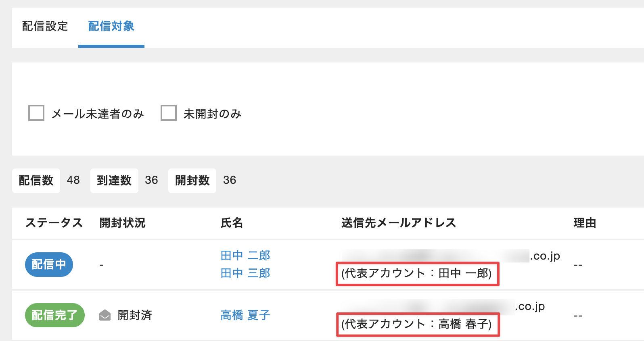
Task: Click the 送信先メールアドレス column header
Action: click(399, 223)
